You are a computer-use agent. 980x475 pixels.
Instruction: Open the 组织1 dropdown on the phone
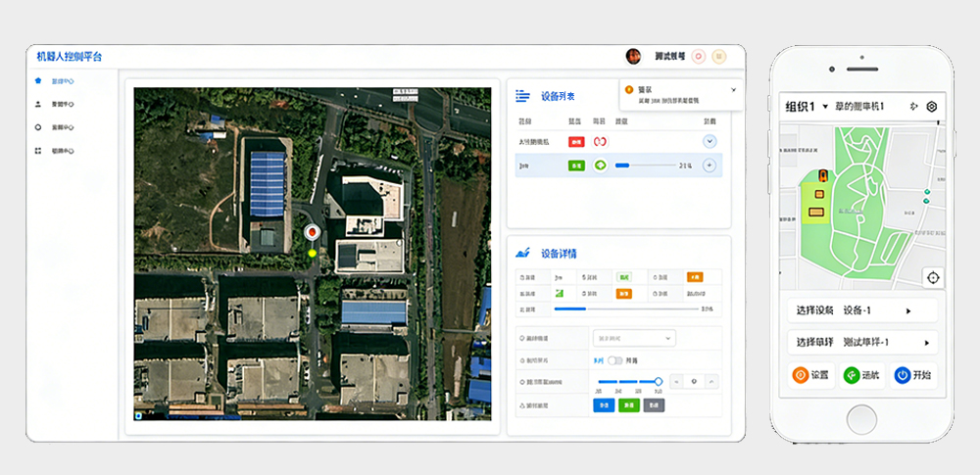[x=807, y=107]
